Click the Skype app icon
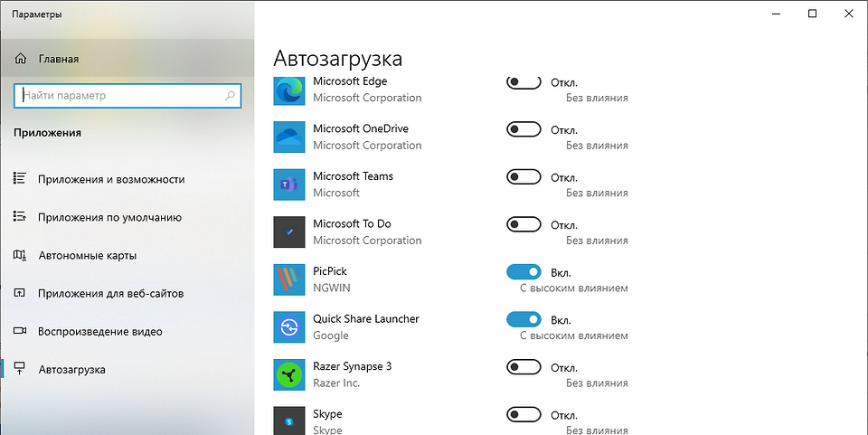This screenshot has height=435, width=868. (289, 421)
